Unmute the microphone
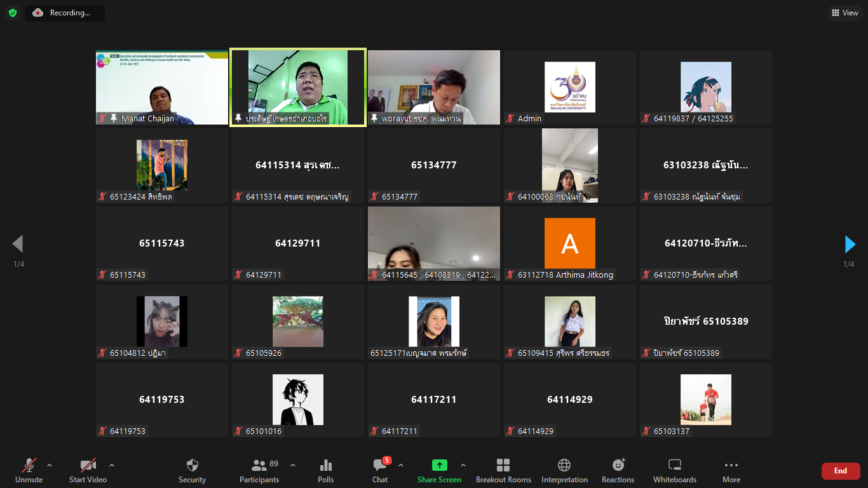Screen dimensions: 868x488 (29, 465)
